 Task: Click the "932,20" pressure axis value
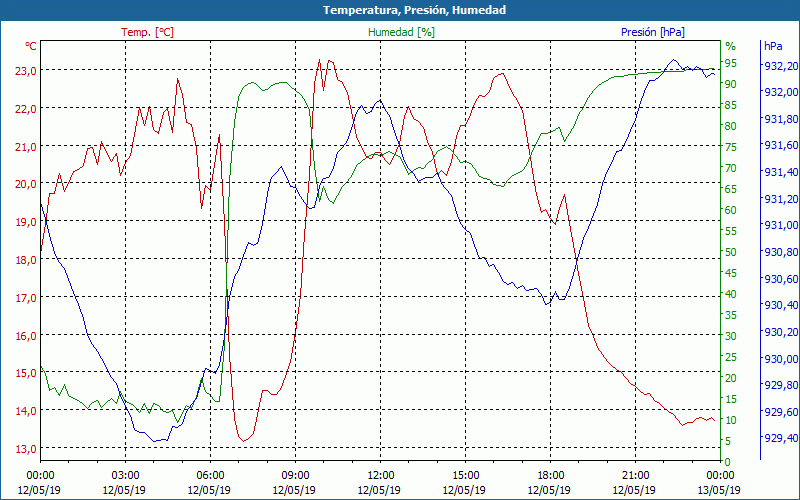[779, 66]
